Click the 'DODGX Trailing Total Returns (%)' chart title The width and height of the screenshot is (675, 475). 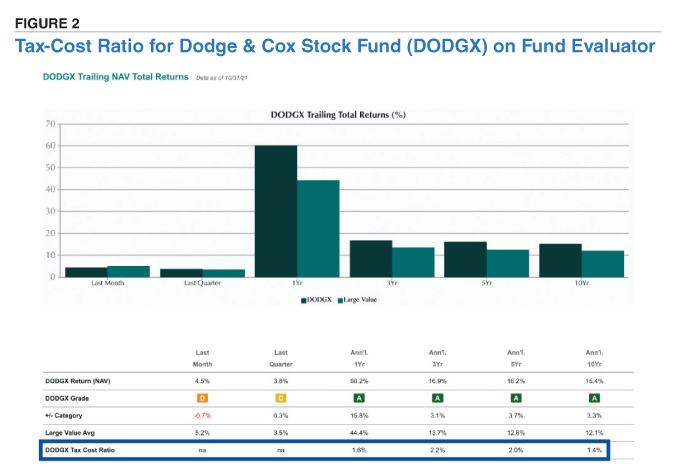click(338, 115)
